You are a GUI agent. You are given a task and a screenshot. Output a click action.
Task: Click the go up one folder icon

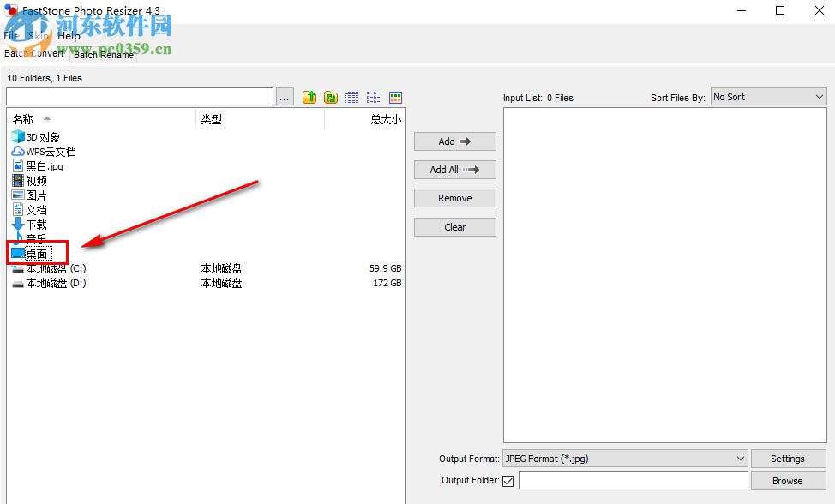tap(309, 98)
